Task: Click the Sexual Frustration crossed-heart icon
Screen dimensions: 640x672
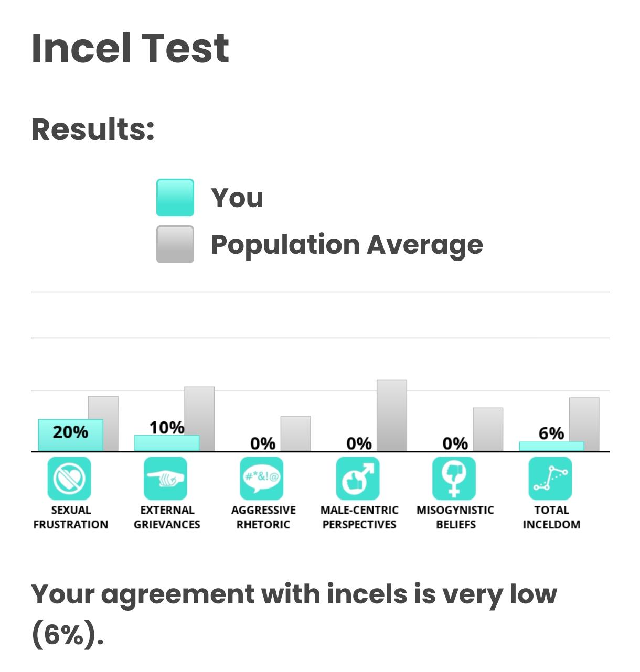Action: 69,478
